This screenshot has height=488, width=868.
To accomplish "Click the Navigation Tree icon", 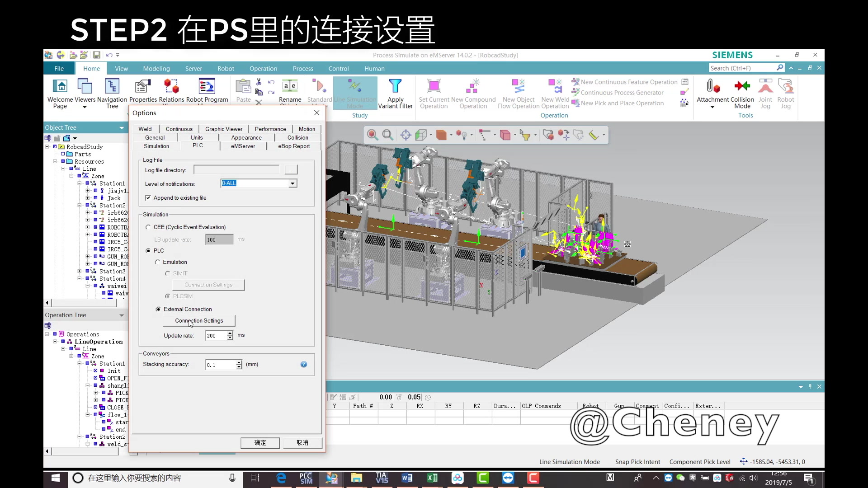I will (x=112, y=86).
